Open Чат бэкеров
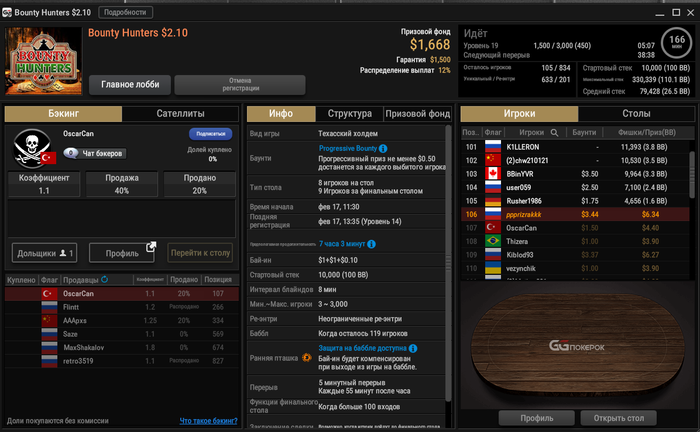The height and width of the screenshot is (432, 700). click(95, 154)
